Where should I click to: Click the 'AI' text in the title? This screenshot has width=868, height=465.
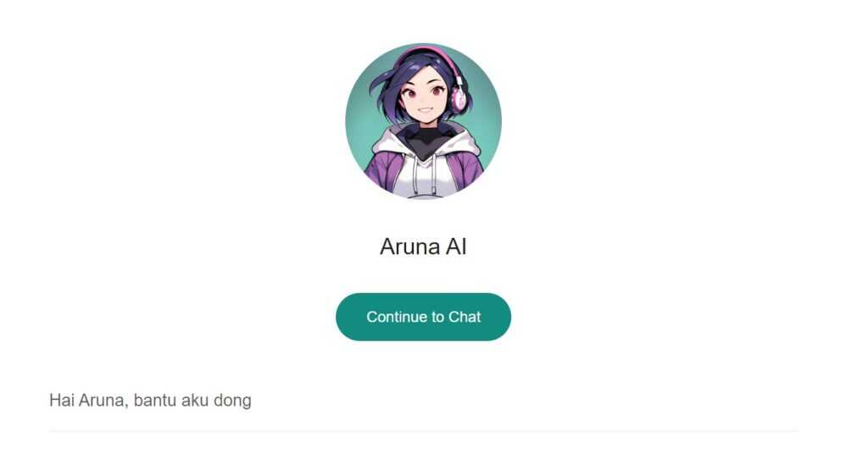pos(456,246)
